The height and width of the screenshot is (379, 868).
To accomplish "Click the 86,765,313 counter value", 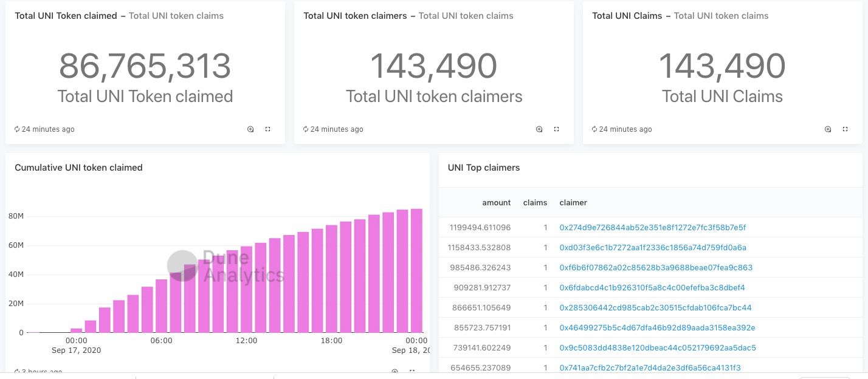I will (145, 66).
